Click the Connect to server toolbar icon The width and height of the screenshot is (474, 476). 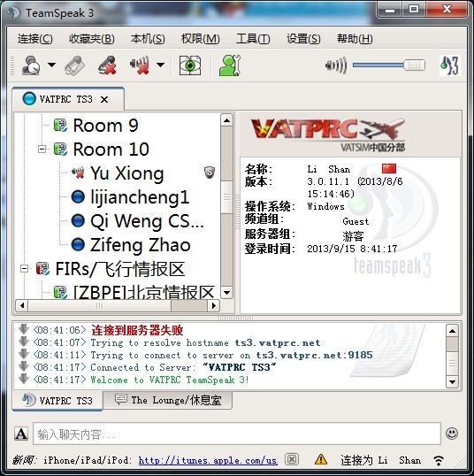point(31,65)
